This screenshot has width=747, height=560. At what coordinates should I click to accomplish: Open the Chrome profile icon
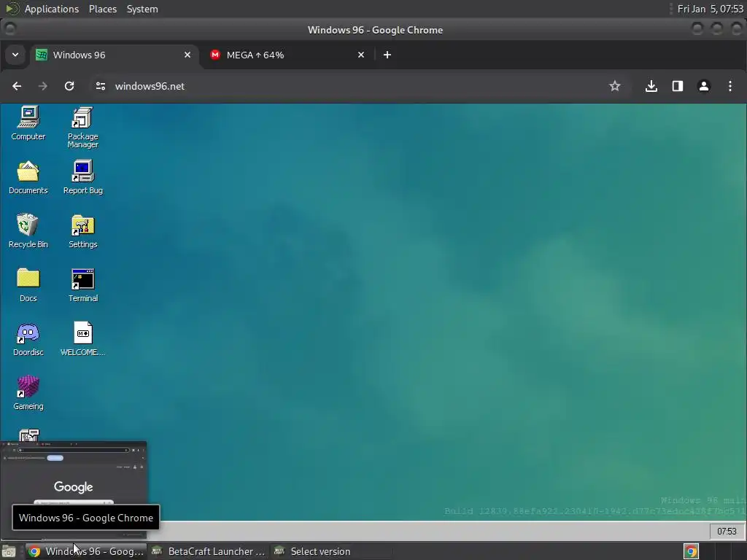[704, 86]
